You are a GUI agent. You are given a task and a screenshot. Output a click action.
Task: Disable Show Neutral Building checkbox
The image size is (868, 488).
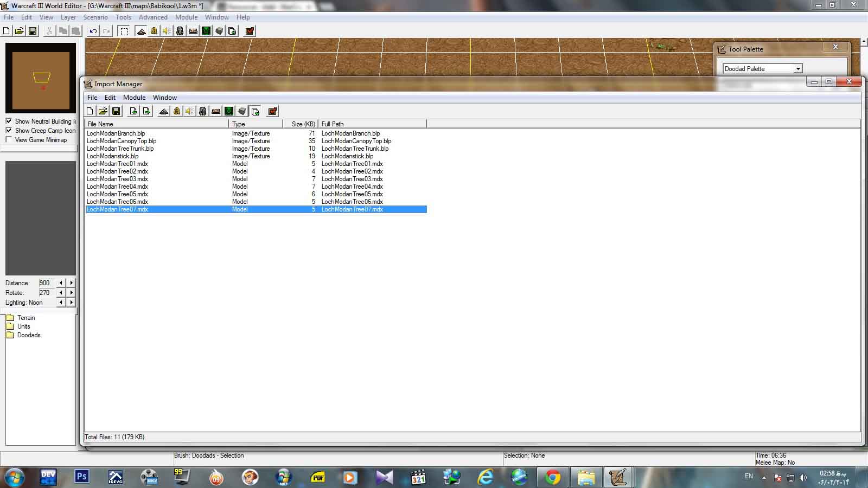(9, 121)
